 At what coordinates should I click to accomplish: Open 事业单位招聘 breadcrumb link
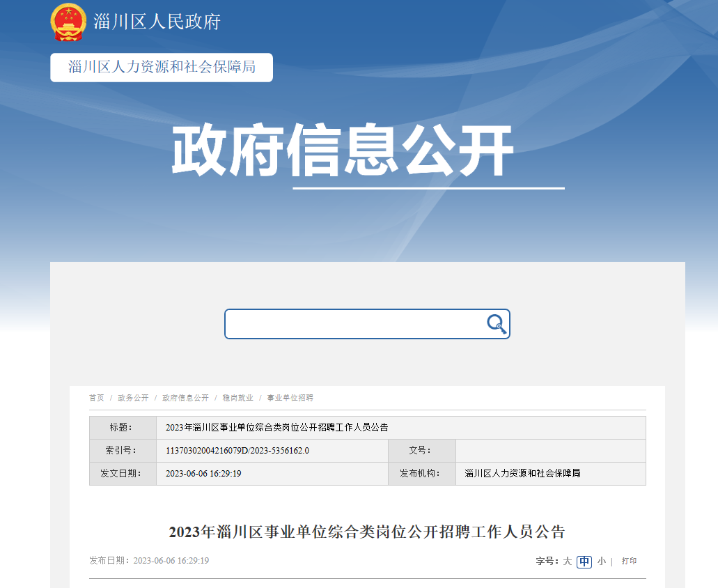coord(290,398)
